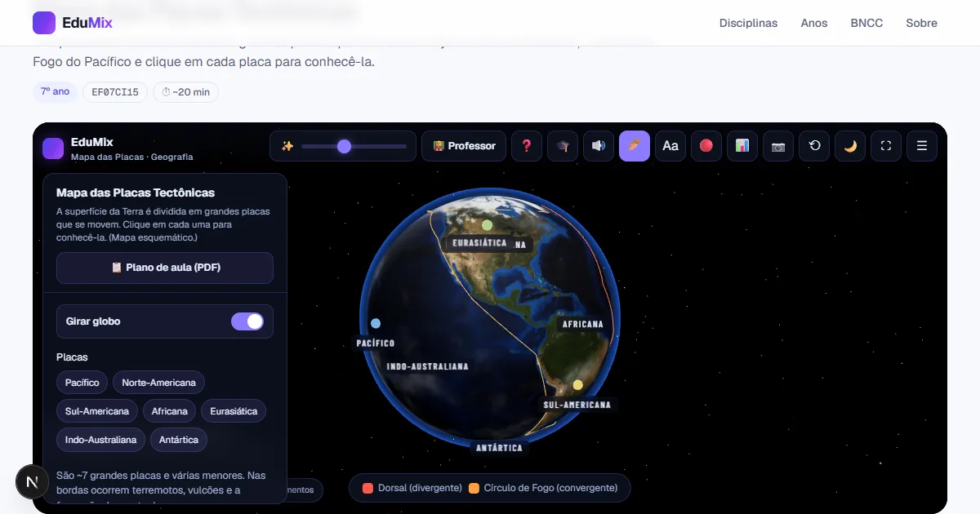The image size is (980, 514).
Task: Click the red record circle icon
Action: coord(706,146)
